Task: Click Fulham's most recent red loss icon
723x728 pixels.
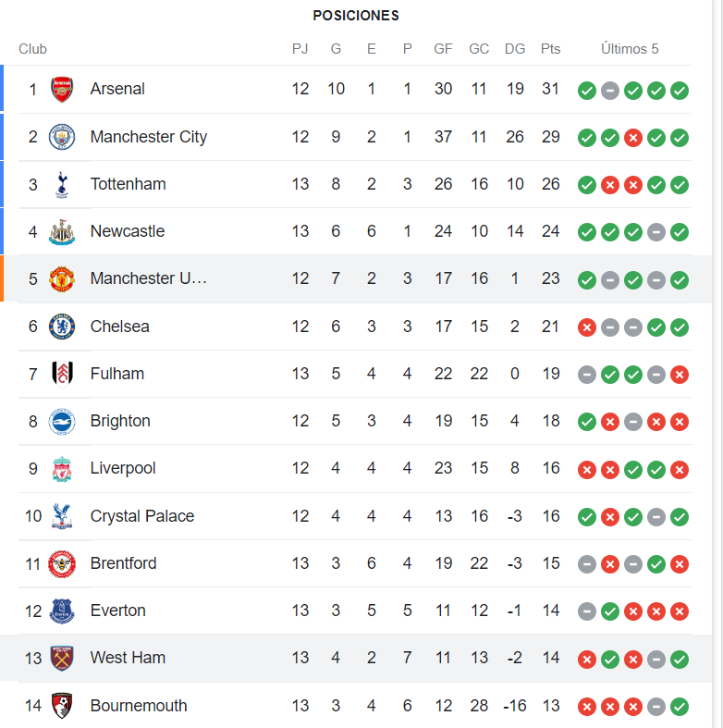Action: 680,375
